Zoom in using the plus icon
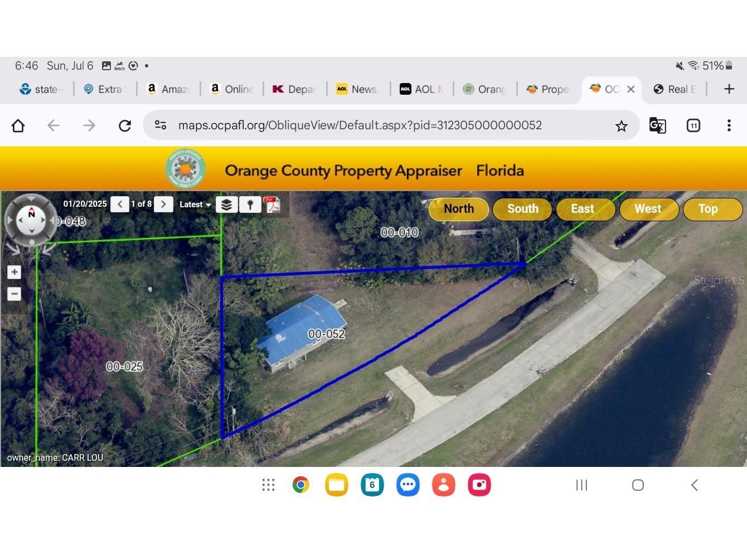747x560 pixels. tap(14, 272)
